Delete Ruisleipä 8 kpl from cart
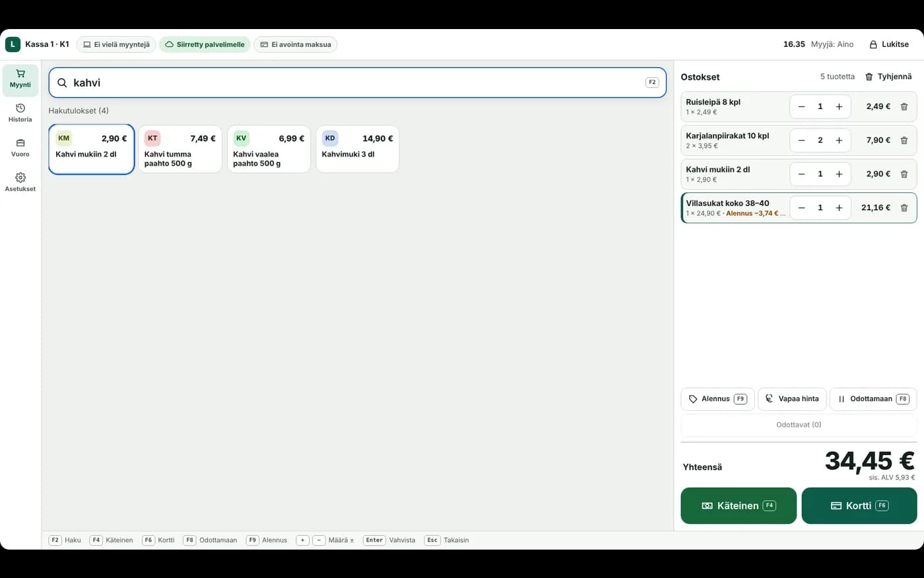Viewport: 924px width, 578px height. click(x=904, y=106)
